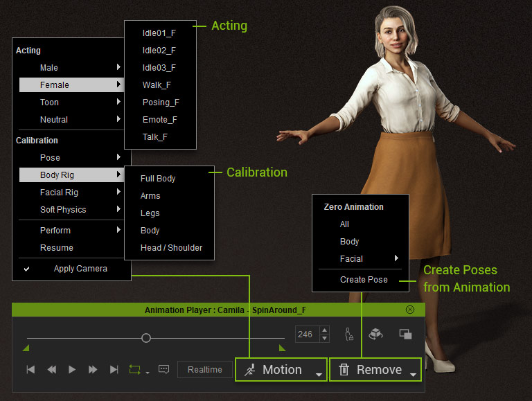Screen dimensions: 532x401
Task: Click the frame number field showing 246
Action: click(x=305, y=335)
